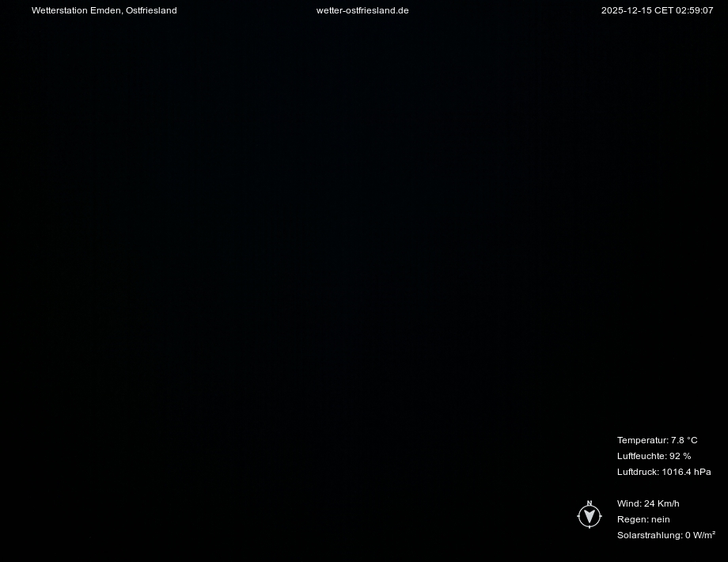This screenshot has width=728, height=562.
Task: Click the N letter atop the compass
Action: click(590, 503)
